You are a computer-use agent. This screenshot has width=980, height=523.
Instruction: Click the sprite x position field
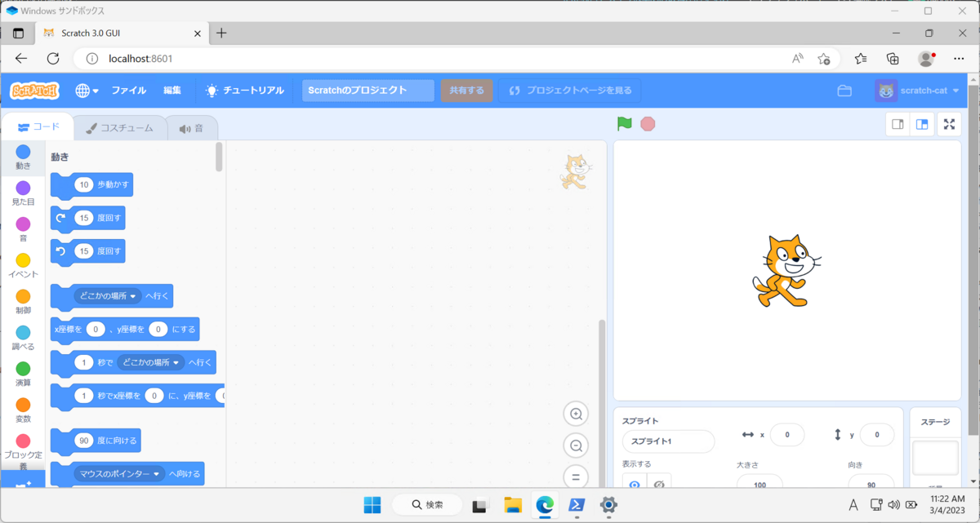pyautogui.click(x=787, y=435)
